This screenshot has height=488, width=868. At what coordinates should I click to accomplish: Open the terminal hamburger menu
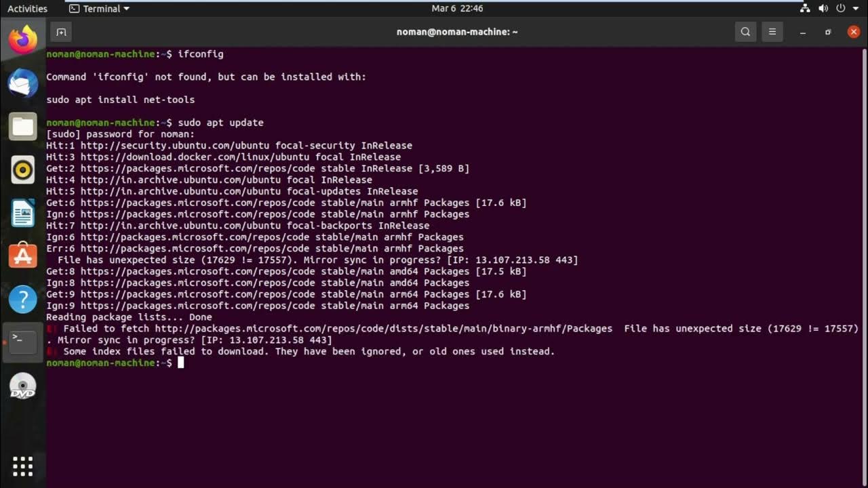(772, 32)
